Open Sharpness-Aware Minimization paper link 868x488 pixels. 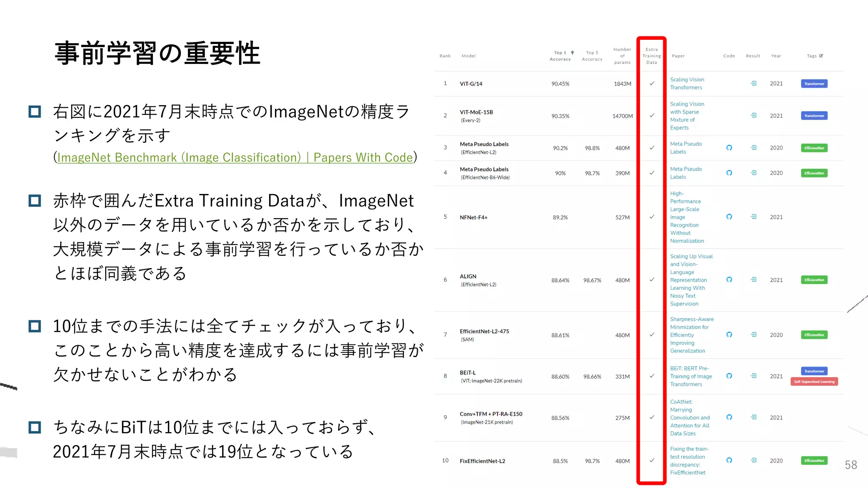[692, 335]
